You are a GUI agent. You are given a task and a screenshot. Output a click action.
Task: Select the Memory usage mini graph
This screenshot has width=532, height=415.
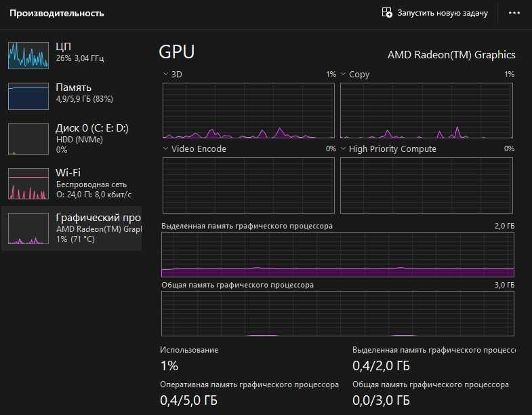[28, 96]
